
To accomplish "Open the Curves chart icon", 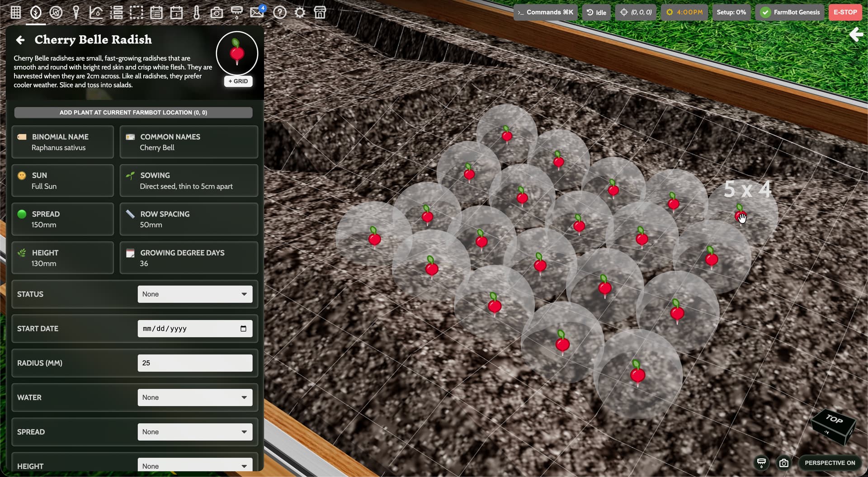I will 96,12.
